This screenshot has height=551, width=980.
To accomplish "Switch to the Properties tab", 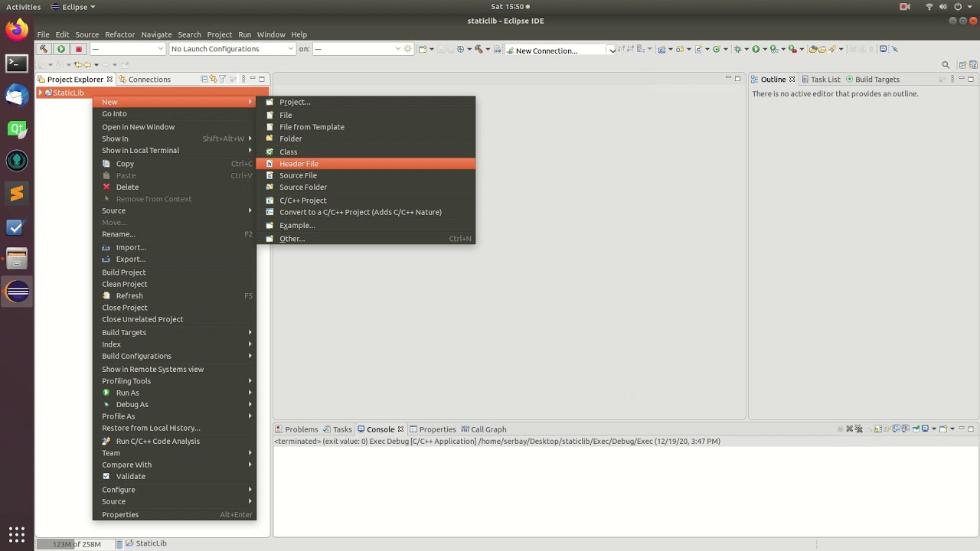I will 433,429.
